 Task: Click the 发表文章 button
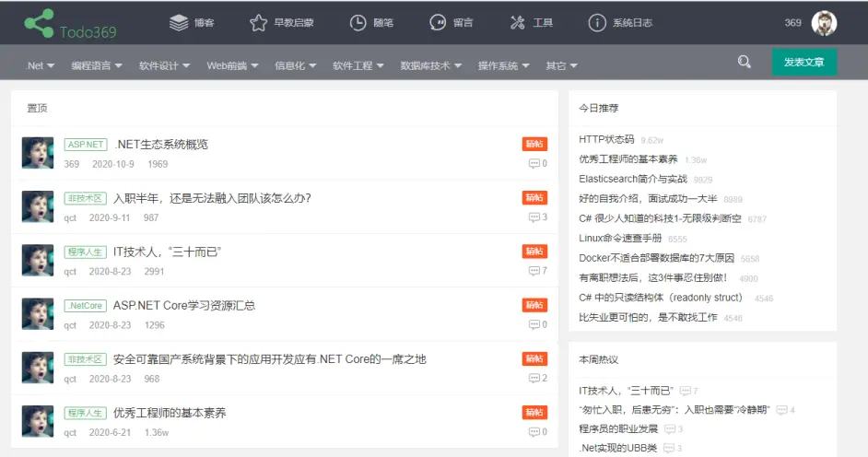tap(804, 62)
